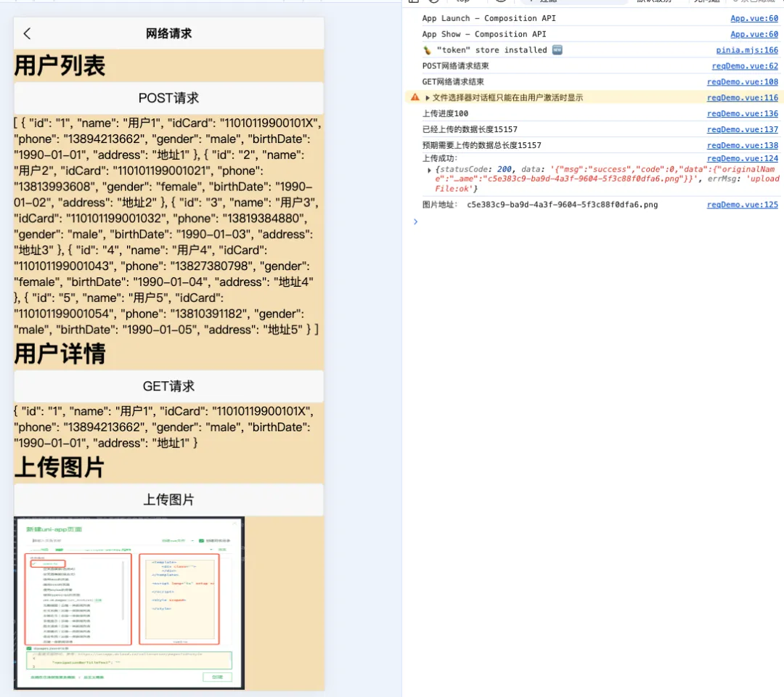Tap the white 上传图片 button
The image size is (784, 697).
click(x=168, y=500)
